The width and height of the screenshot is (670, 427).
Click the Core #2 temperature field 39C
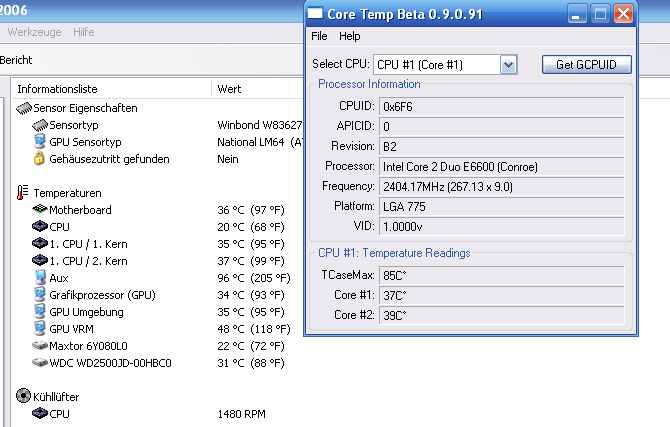pyautogui.click(x=501, y=315)
